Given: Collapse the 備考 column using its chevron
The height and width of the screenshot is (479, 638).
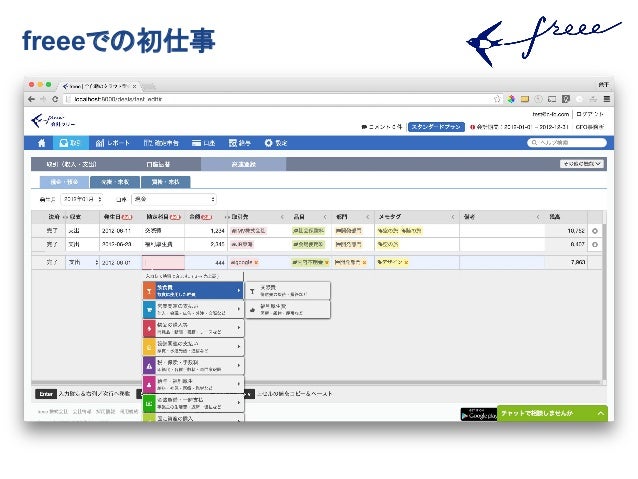Looking at the screenshot, I should click(x=538, y=217).
